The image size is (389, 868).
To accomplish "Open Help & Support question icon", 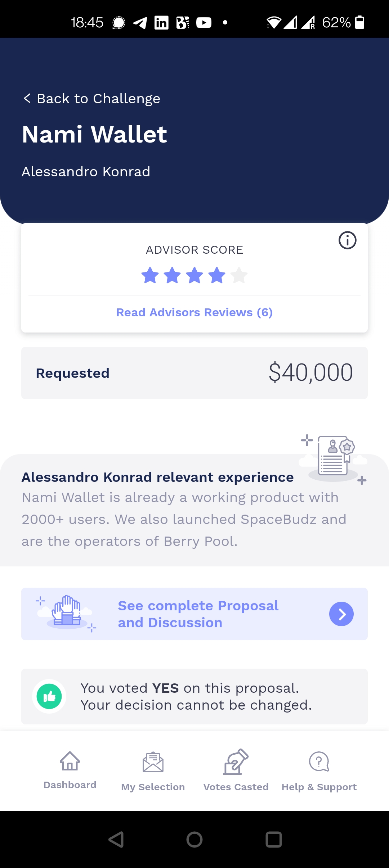I will pyautogui.click(x=319, y=761).
